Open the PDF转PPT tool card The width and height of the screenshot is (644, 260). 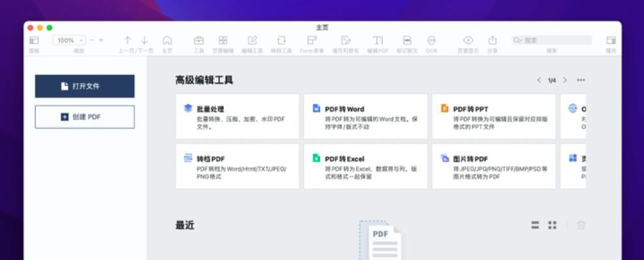tap(494, 116)
